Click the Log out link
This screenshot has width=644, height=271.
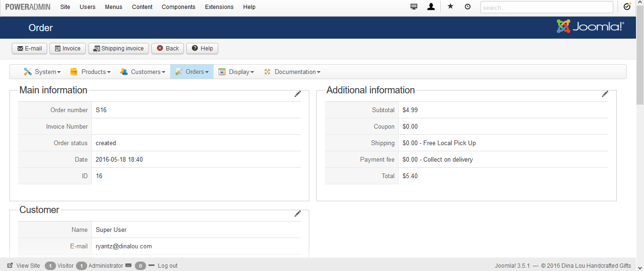(167, 265)
